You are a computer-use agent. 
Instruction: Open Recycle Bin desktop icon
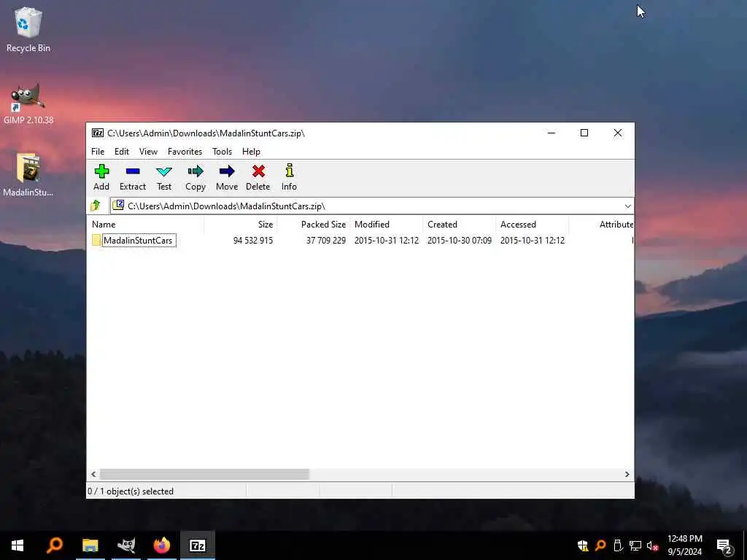28,29
